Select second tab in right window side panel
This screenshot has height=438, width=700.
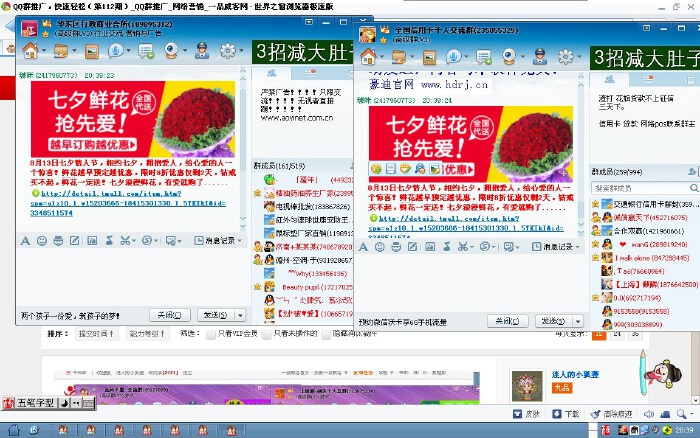648,79
